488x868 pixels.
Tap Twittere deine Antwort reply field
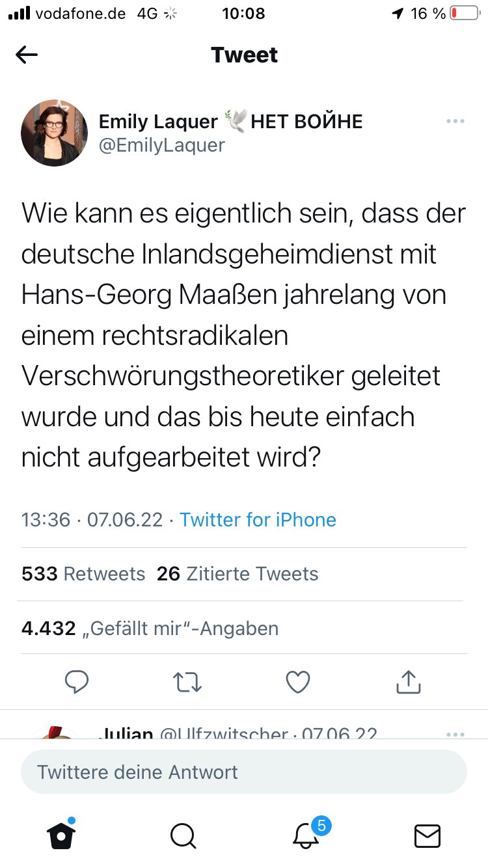(244, 772)
